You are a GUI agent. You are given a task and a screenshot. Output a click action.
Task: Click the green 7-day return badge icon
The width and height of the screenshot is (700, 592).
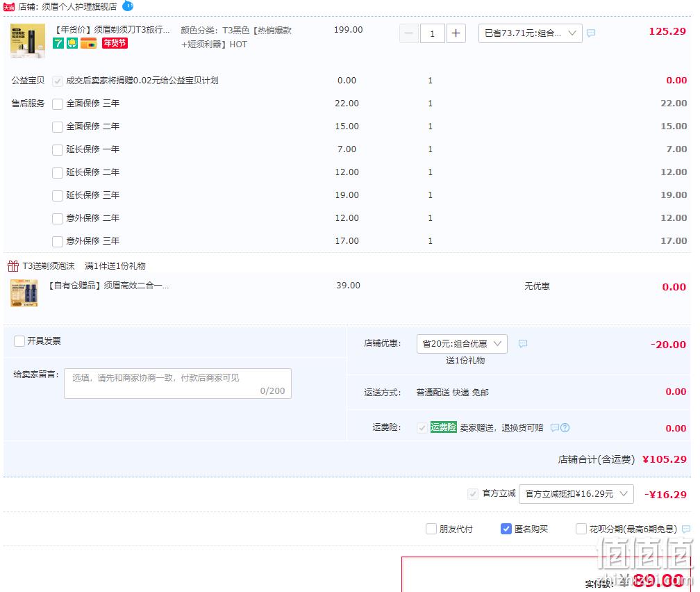pos(58,43)
